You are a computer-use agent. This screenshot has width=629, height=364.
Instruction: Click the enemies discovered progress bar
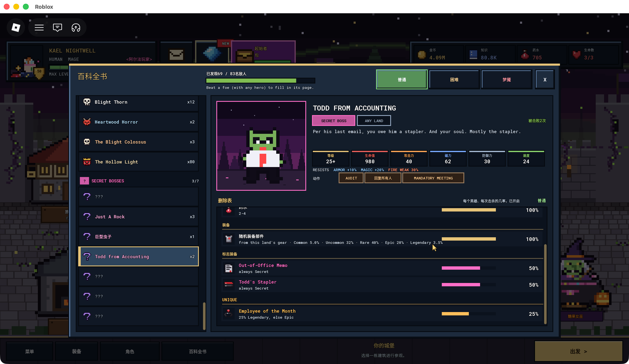pyautogui.click(x=260, y=81)
